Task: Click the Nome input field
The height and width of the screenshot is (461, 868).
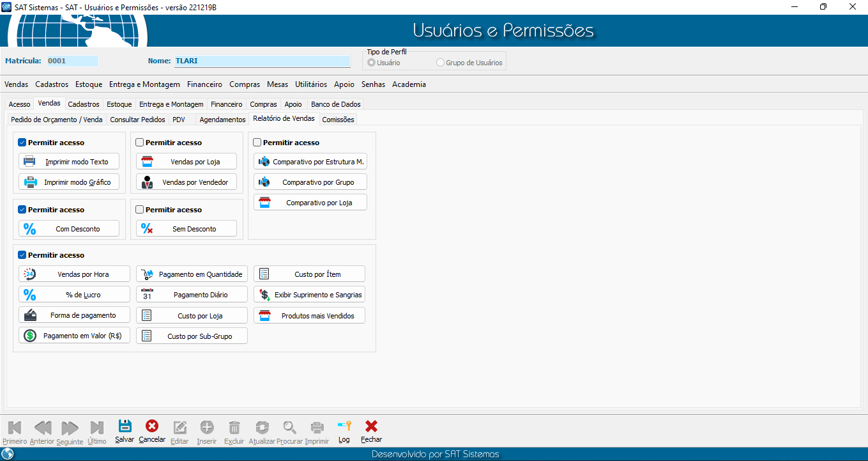Action: click(x=262, y=61)
